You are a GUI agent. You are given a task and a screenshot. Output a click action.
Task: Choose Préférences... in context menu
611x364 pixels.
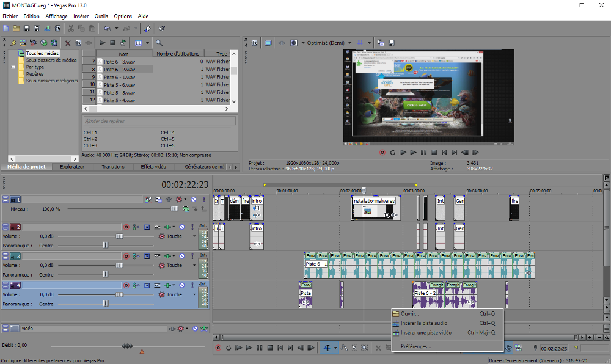(447, 346)
